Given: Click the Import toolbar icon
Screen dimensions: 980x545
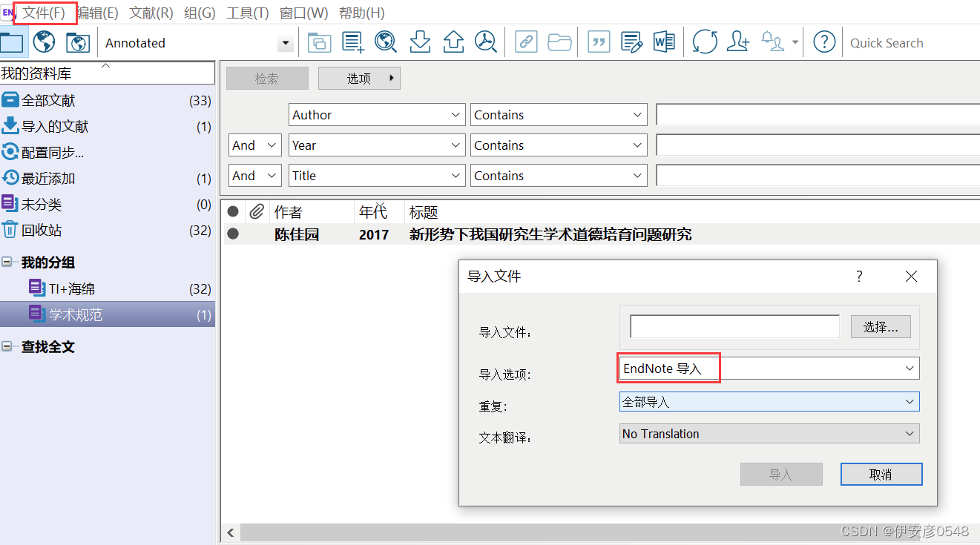Looking at the screenshot, I should pos(420,42).
